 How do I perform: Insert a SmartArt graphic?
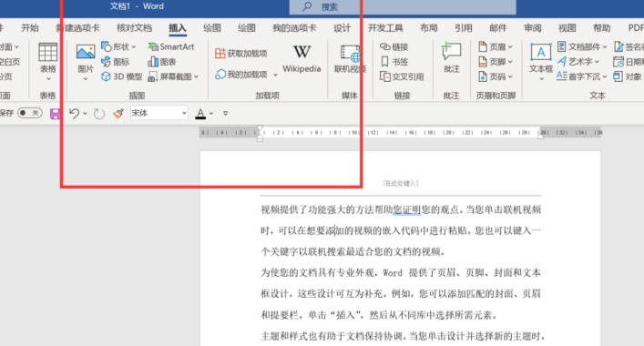171,46
